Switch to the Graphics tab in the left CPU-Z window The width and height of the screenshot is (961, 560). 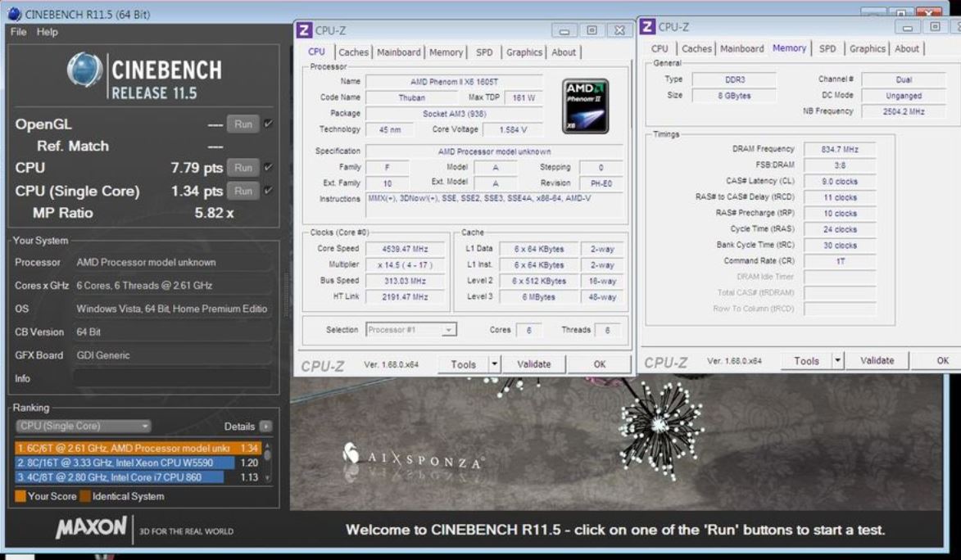click(x=524, y=52)
